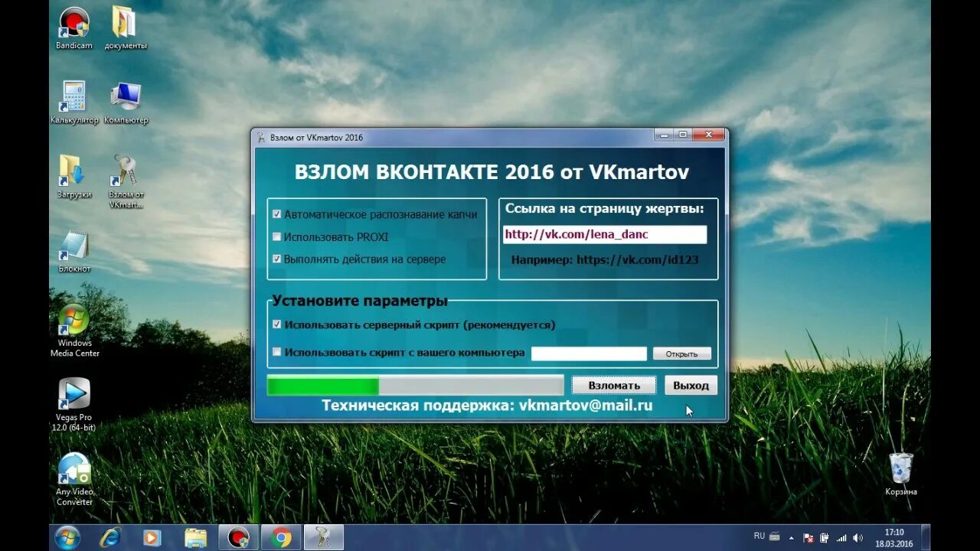
Task: Minimize the Взлом от VKmartov window
Action: point(663,135)
